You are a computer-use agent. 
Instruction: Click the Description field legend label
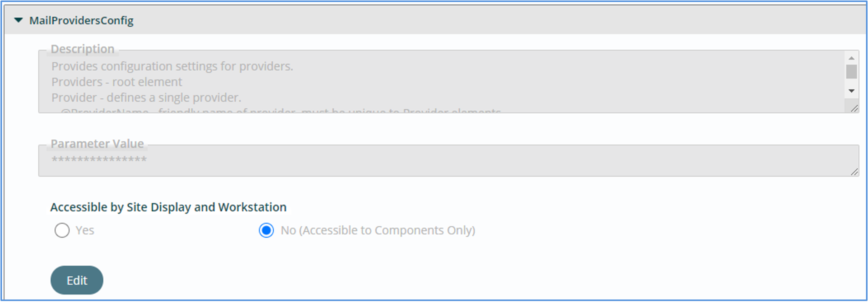coord(82,49)
